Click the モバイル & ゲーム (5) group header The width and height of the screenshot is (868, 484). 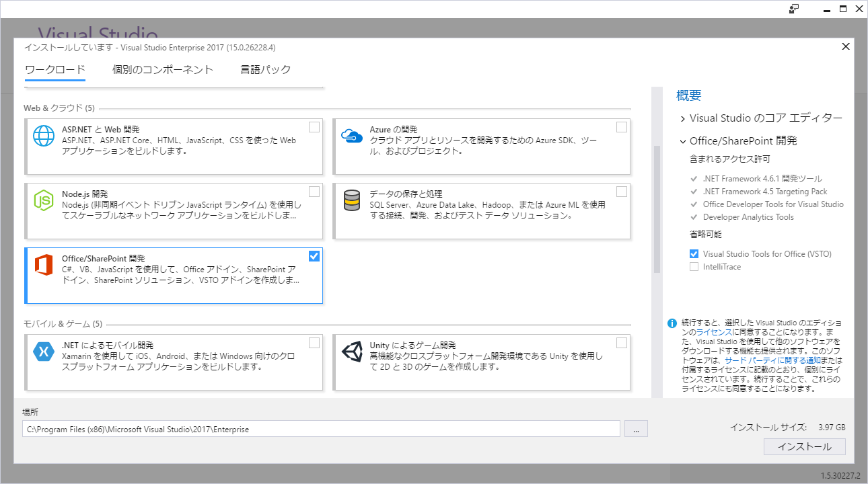click(63, 324)
